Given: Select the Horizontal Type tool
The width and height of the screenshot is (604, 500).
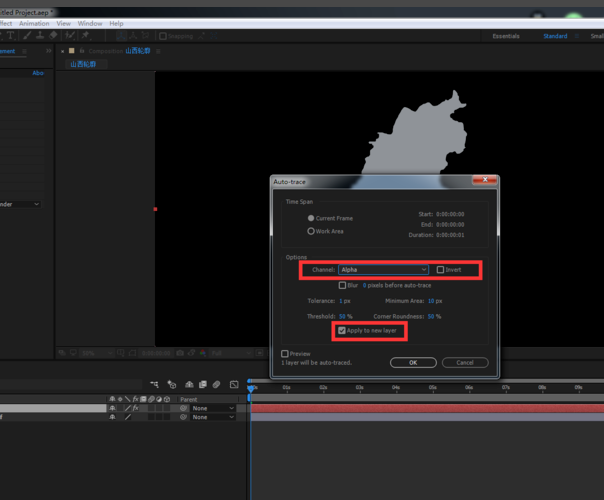Looking at the screenshot, I should 11,36.
